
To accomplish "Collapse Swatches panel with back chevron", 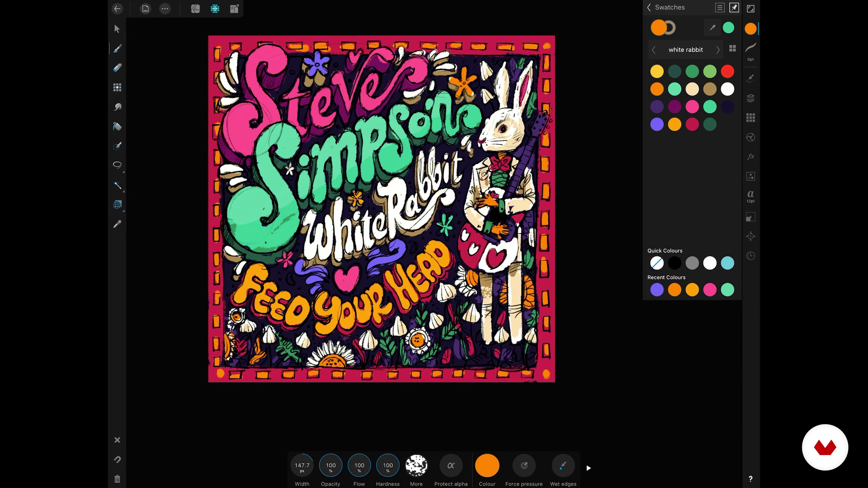I will tap(649, 7).
